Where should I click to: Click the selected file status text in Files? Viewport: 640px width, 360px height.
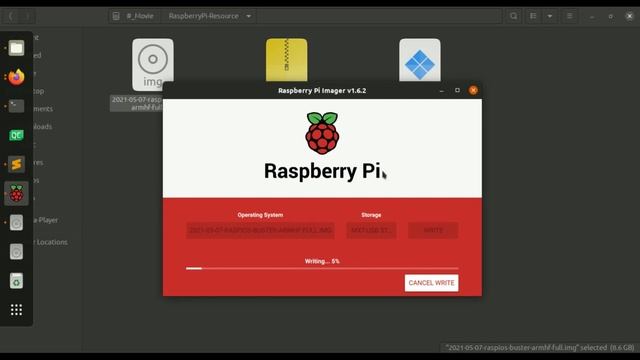[540, 348]
